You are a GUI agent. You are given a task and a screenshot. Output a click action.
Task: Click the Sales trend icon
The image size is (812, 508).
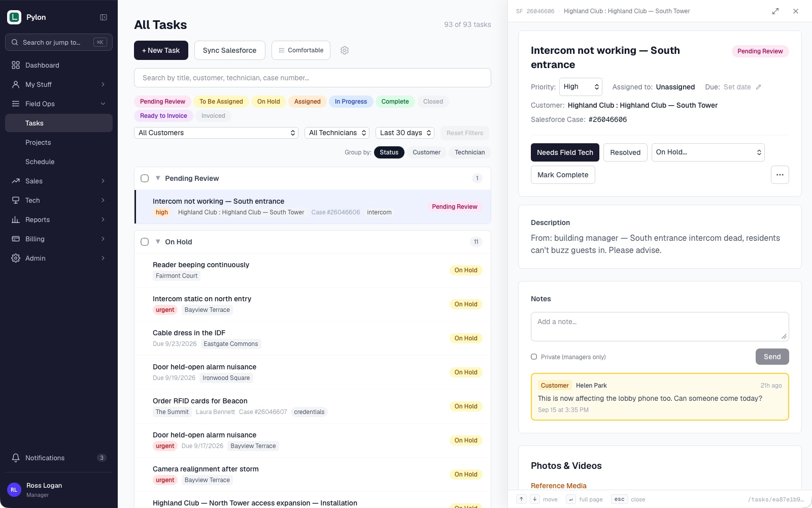(16, 181)
